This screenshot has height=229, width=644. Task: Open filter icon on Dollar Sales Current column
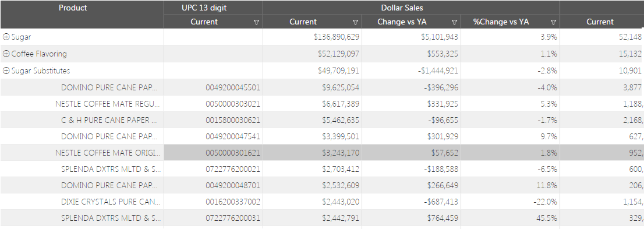pos(355,22)
